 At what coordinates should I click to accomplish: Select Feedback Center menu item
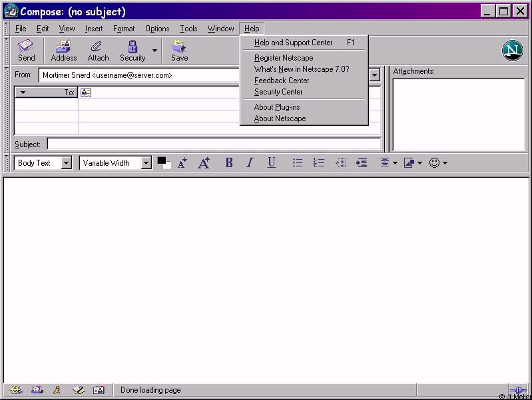(x=304, y=81)
